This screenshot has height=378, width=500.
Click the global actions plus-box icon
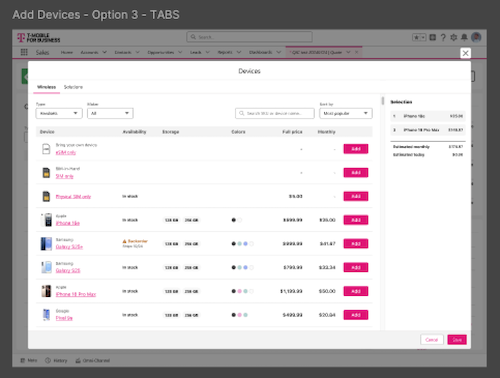[x=433, y=37]
